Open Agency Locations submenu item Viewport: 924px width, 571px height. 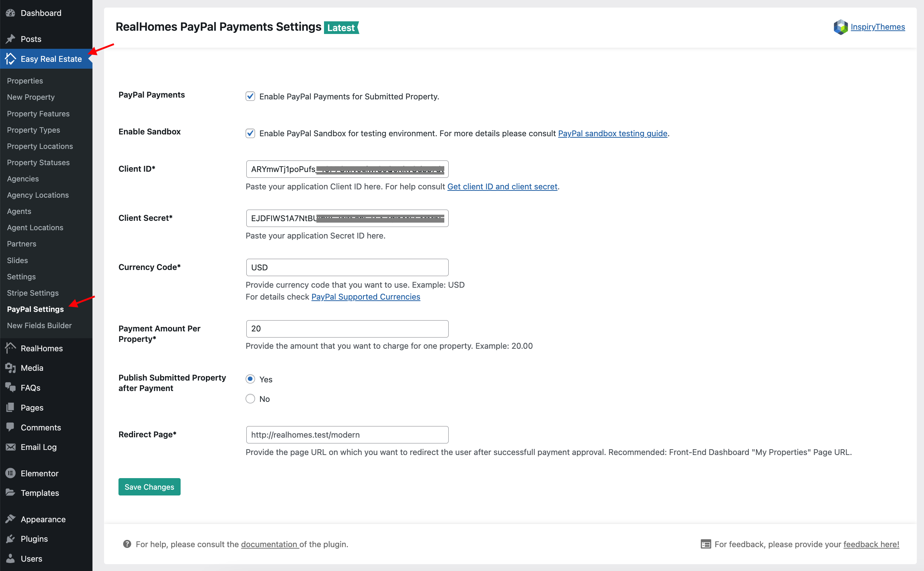38,195
